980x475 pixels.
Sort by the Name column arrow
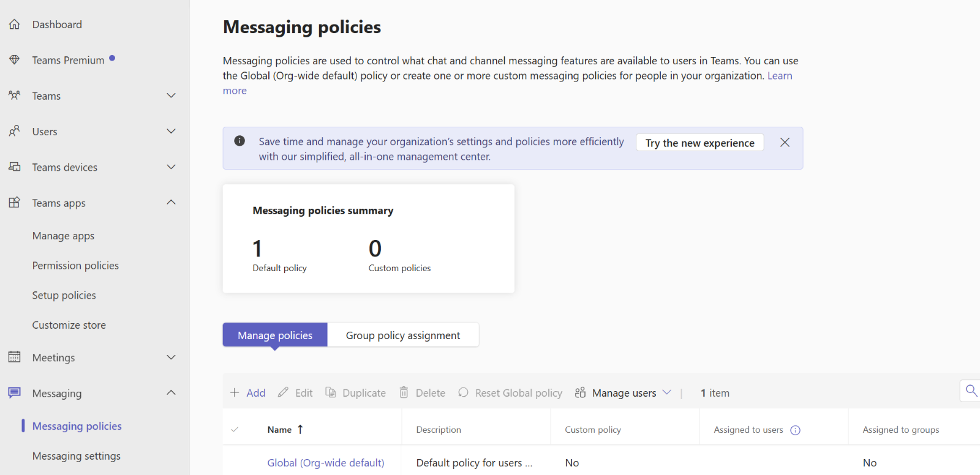pyautogui.click(x=300, y=429)
